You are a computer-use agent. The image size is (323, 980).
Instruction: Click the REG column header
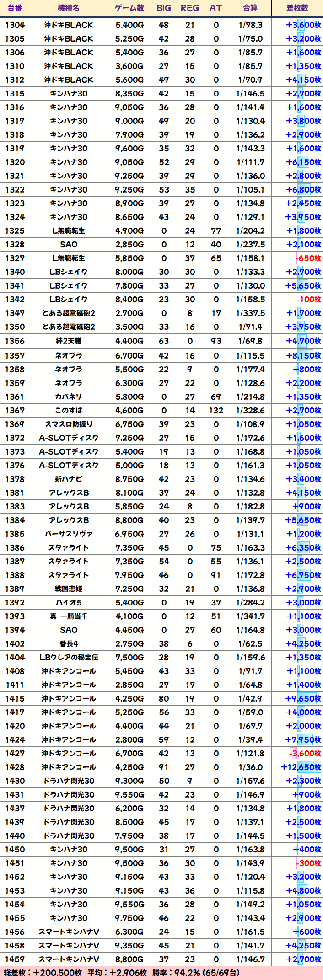pyautogui.click(x=190, y=8)
